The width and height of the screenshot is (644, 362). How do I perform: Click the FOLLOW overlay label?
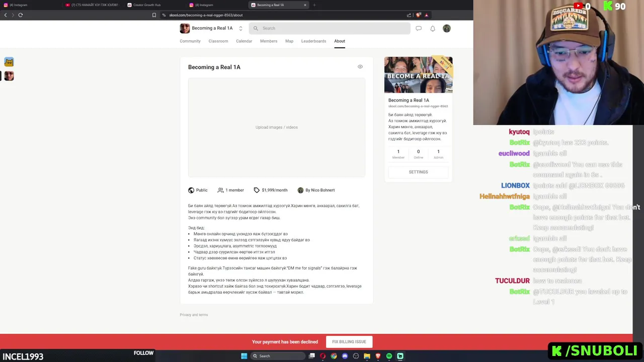(143, 353)
